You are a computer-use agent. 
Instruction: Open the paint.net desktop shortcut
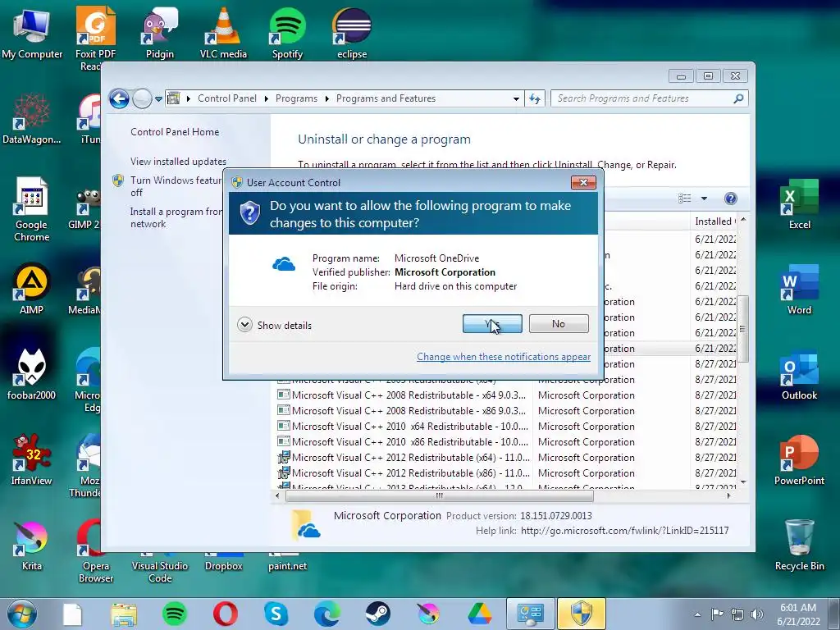point(287,562)
